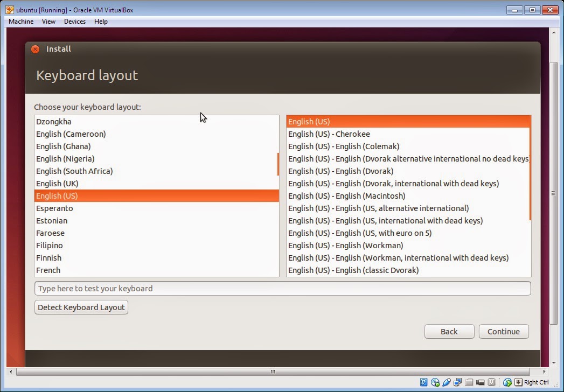This screenshot has height=392, width=564.
Task: Select Dvorak alternative international no dead keys
Action: pyautogui.click(x=408, y=159)
